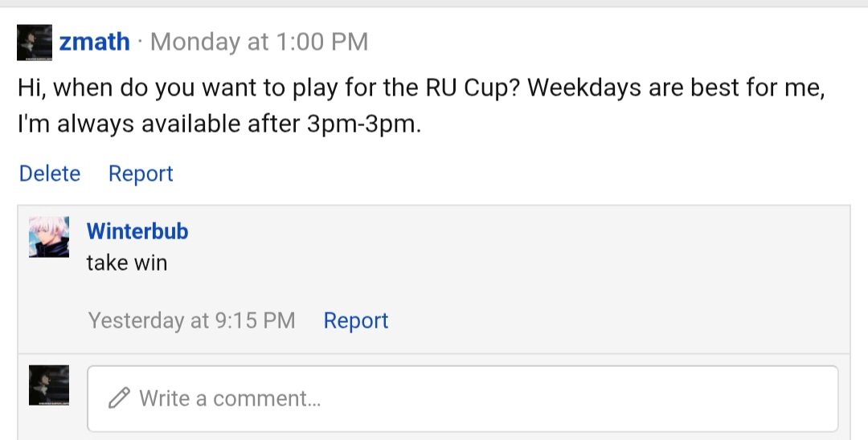The height and width of the screenshot is (440, 868).
Task: Report Winterbub's "take win" comment
Action: (x=355, y=320)
